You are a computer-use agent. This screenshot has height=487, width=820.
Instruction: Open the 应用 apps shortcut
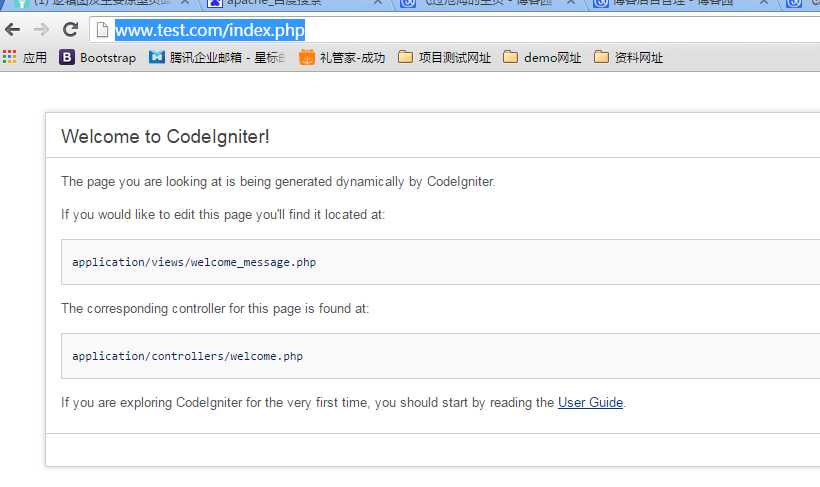pos(25,57)
